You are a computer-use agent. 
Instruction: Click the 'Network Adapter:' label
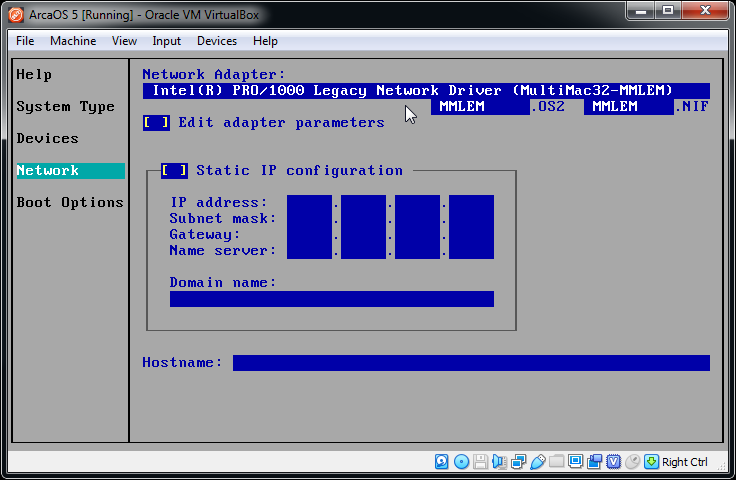tap(214, 75)
